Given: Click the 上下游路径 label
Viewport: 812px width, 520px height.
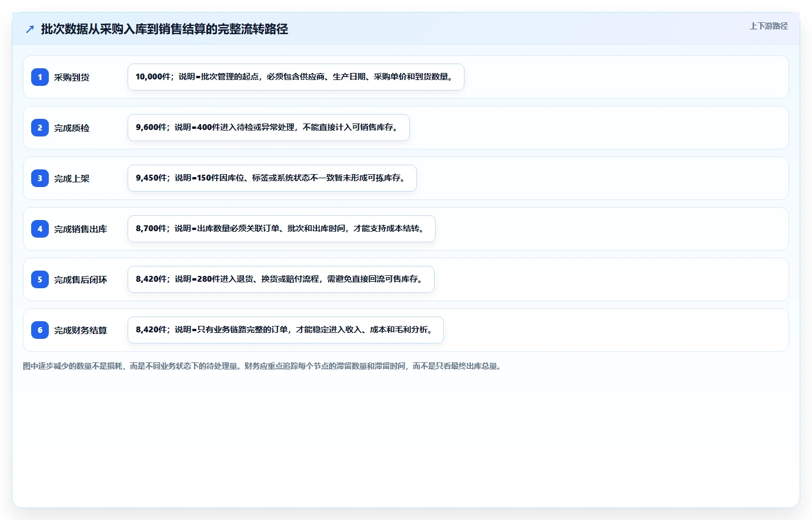Looking at the screenshot, I should pos(768,26).
